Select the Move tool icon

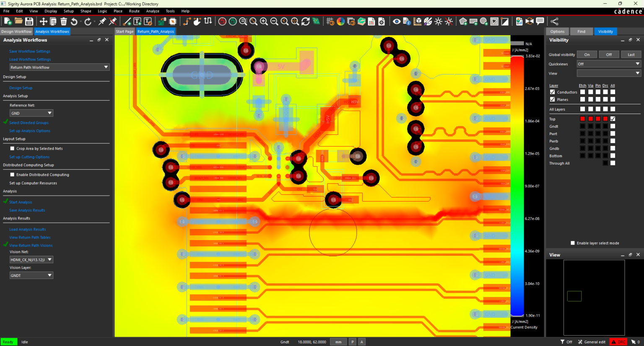(x=43, y=21)
